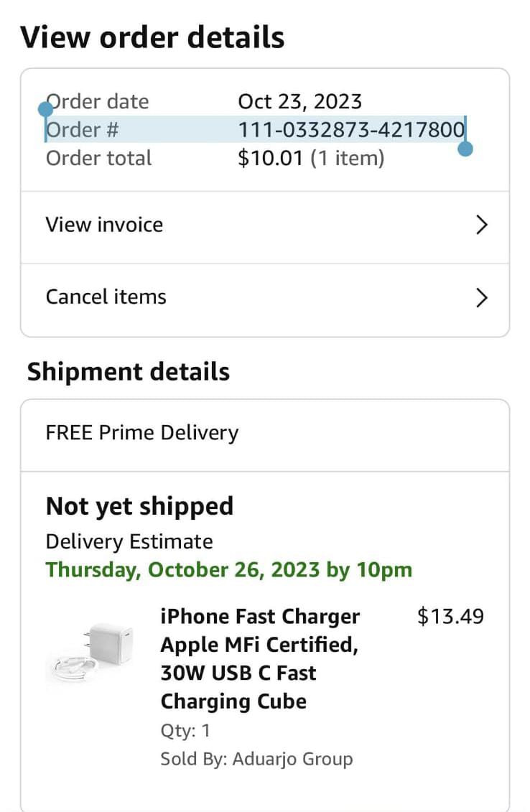Screen dimensions: 530x812
Task: Open the View invoice row
Action: (x=105, y=225)
